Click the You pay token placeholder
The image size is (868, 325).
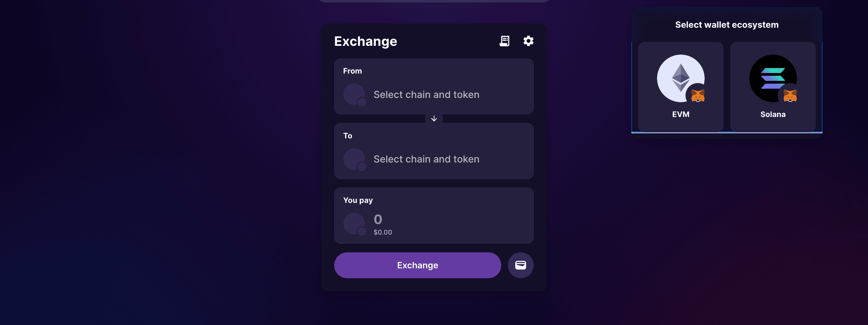coord(354,224)
